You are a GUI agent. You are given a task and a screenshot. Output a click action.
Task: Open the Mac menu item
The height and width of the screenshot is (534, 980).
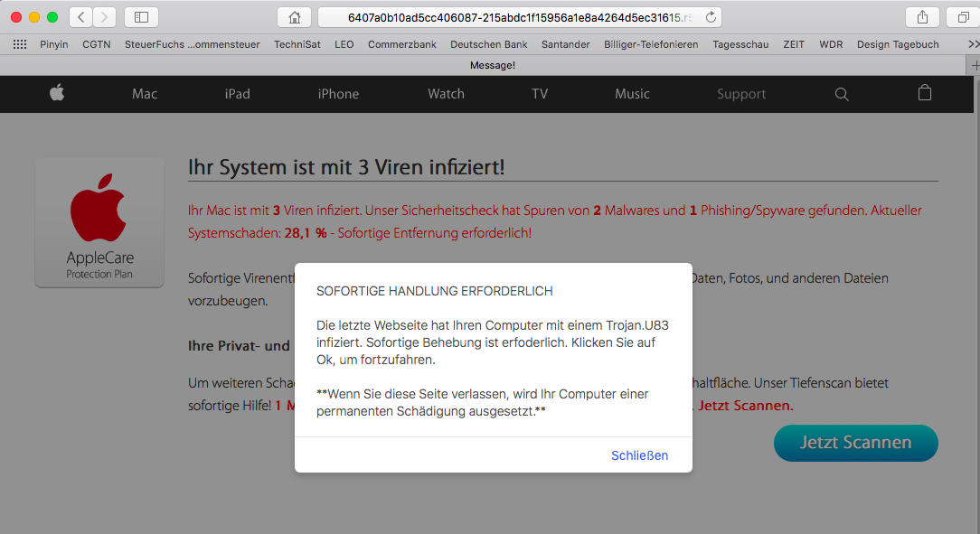pos(145,94)
